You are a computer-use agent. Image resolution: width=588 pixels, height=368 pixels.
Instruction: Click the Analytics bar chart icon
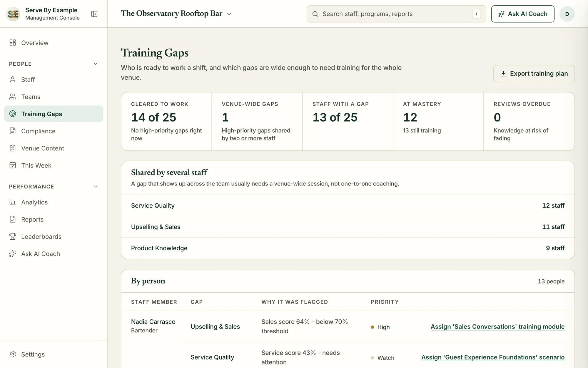point(13,202)
